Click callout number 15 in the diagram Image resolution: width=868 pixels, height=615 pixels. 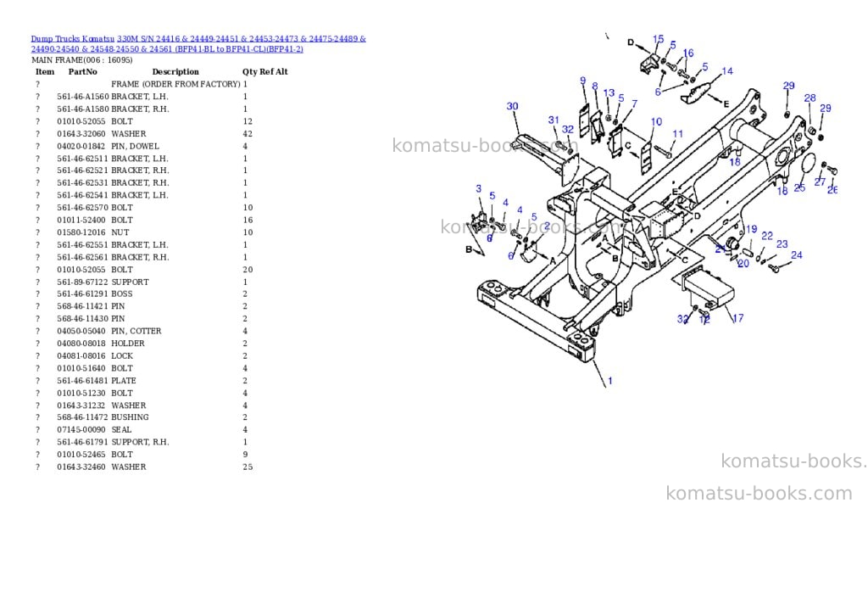658,39
